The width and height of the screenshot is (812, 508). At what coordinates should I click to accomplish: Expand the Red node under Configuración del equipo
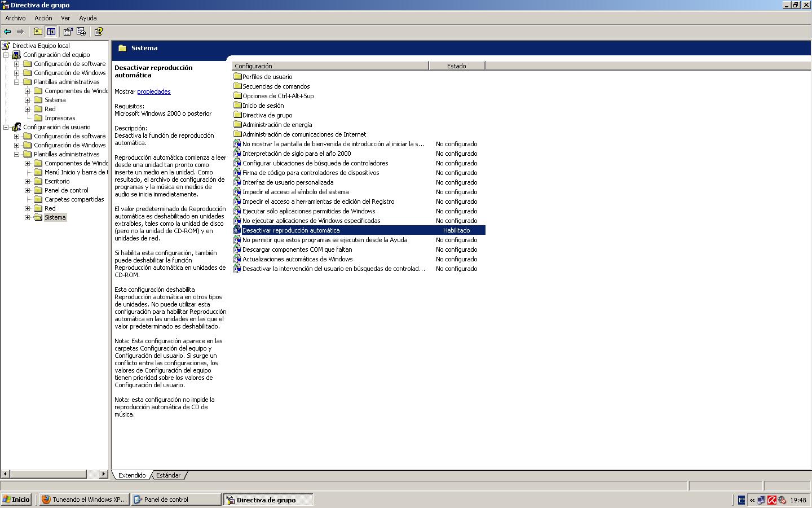pos(28,109)
